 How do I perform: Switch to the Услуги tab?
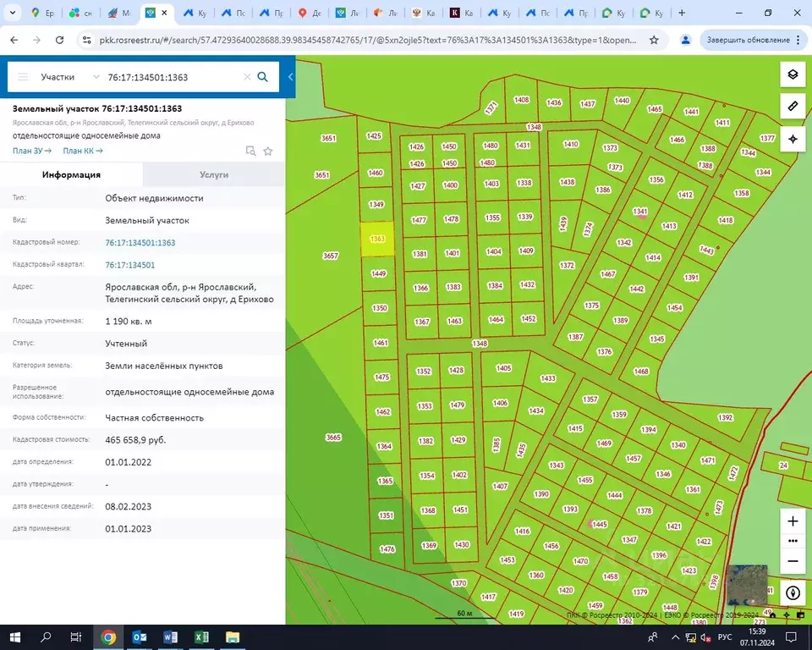tap(214, 174)
